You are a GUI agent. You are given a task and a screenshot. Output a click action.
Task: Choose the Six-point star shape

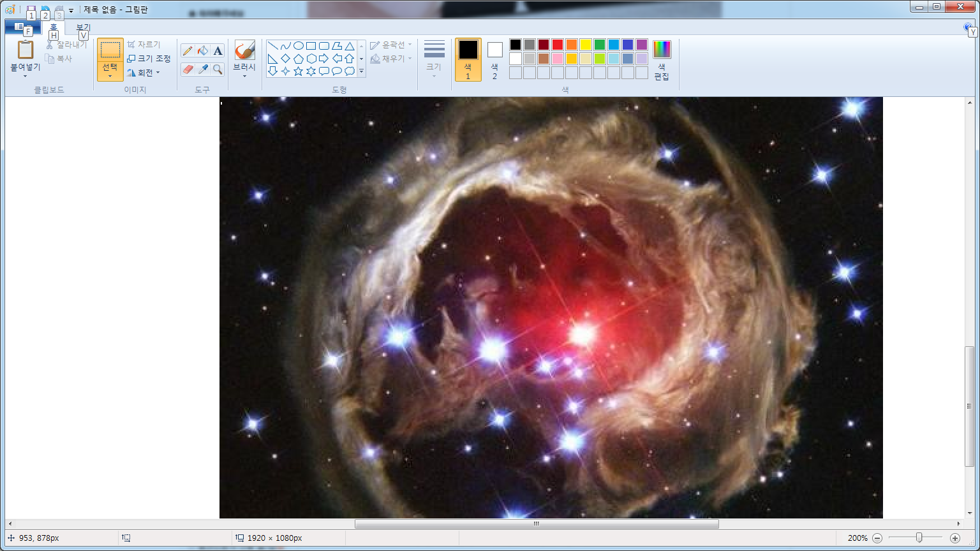pyautogui.click(x=311, y=71)
